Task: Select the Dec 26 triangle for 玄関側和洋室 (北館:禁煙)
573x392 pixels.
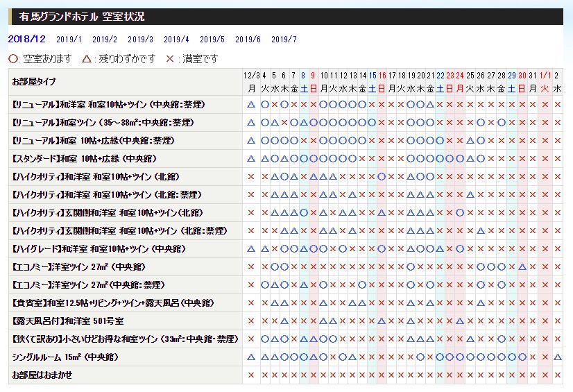Action: pyautogui.click(x=481, y=231)
